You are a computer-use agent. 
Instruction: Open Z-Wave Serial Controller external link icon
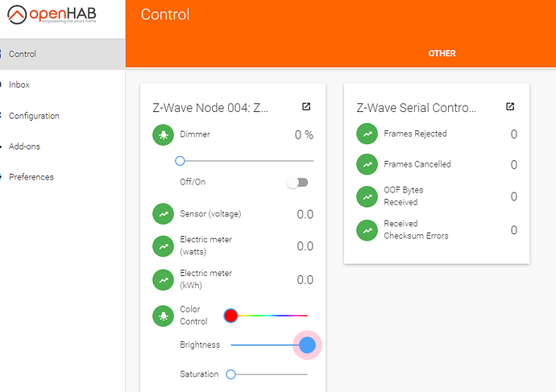tap(510, 106)
